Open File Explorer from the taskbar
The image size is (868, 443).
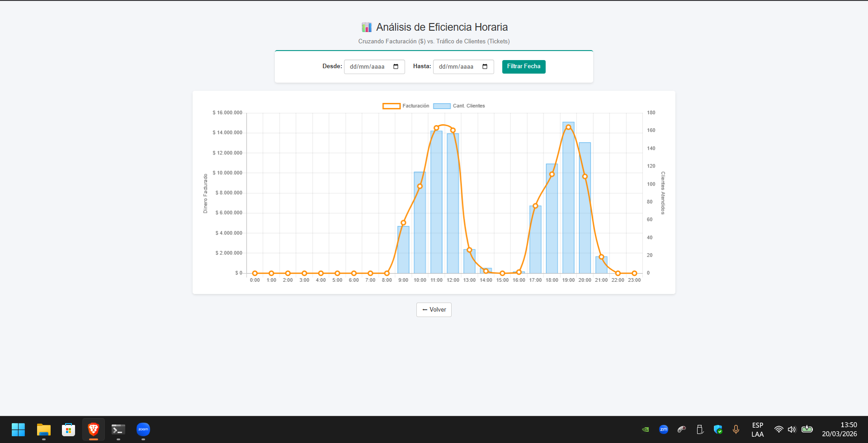[44, 429]
